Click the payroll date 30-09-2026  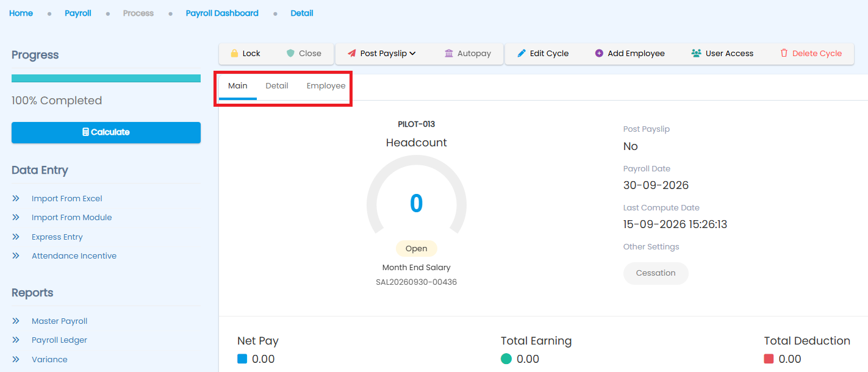[x=656, y=185]
